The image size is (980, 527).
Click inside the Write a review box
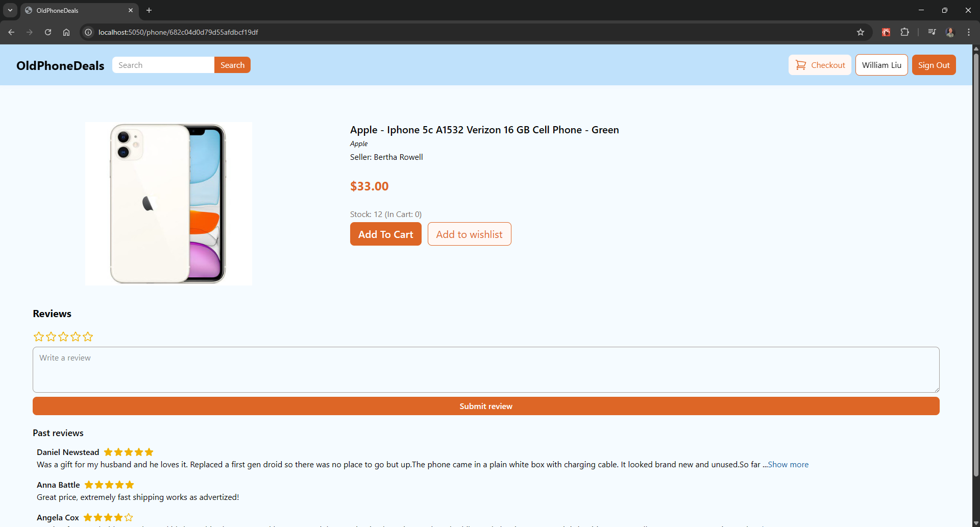(485, 369)
